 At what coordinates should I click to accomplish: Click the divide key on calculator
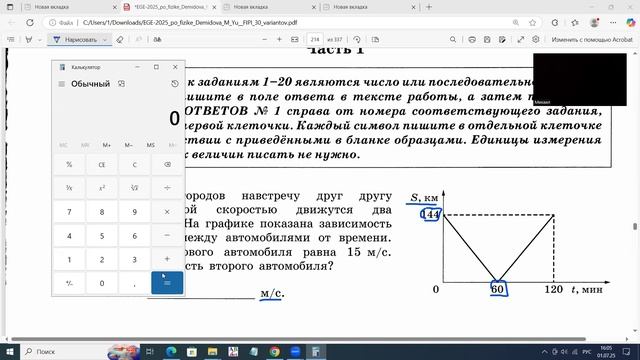point(167,188)
